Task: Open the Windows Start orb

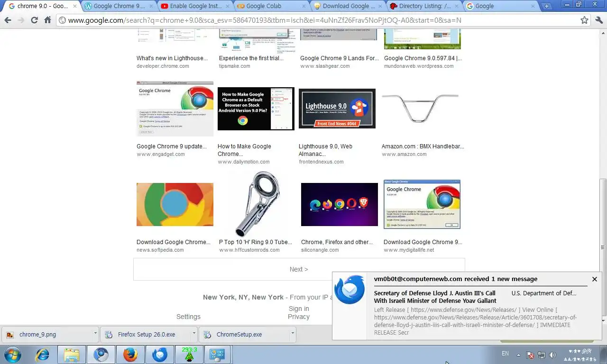Action: pyautogui.click(x=12, y=355)
